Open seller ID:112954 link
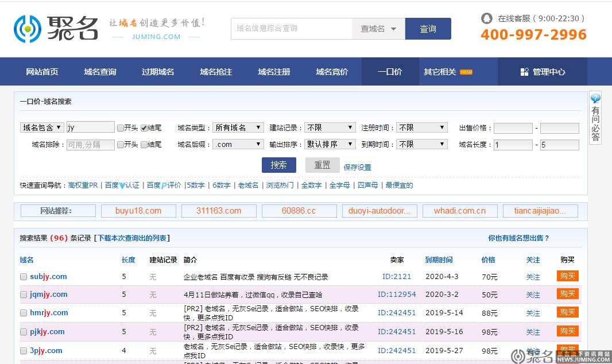The image size is (612, 364). coord(397,295)
